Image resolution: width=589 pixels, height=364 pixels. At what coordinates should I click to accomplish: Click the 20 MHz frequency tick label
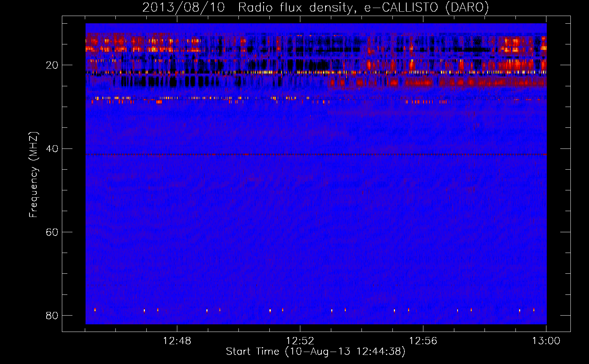click(x=52, y=65)
